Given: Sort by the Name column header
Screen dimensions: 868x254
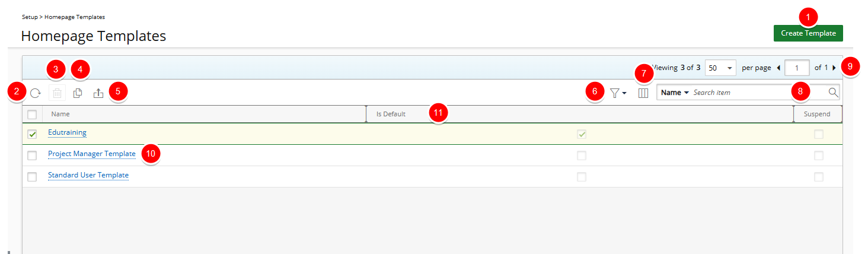Looking at the screenshot, I should click(204, 114).
